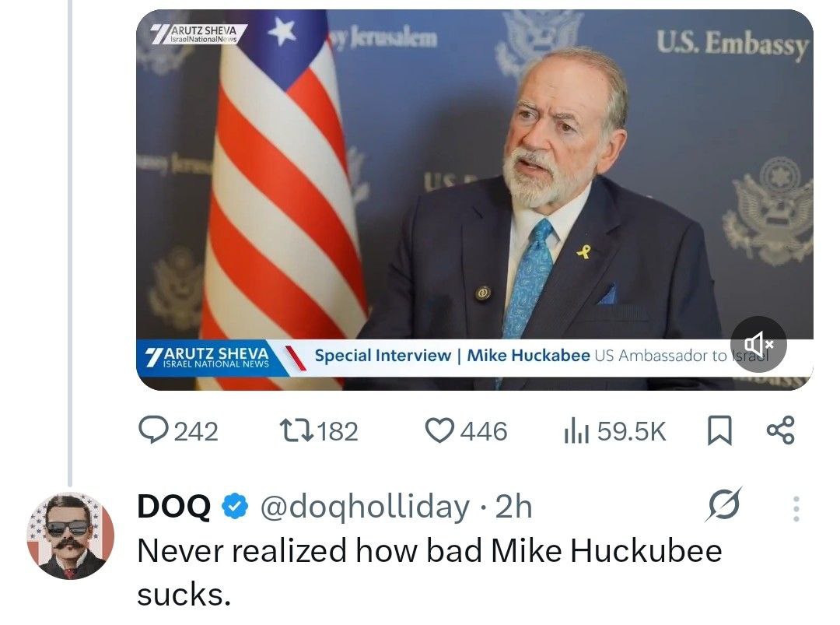Open the three-dot More menu on DOQ's reply
The height and width of the screenshot is (625, 840).
pos(795,508)
